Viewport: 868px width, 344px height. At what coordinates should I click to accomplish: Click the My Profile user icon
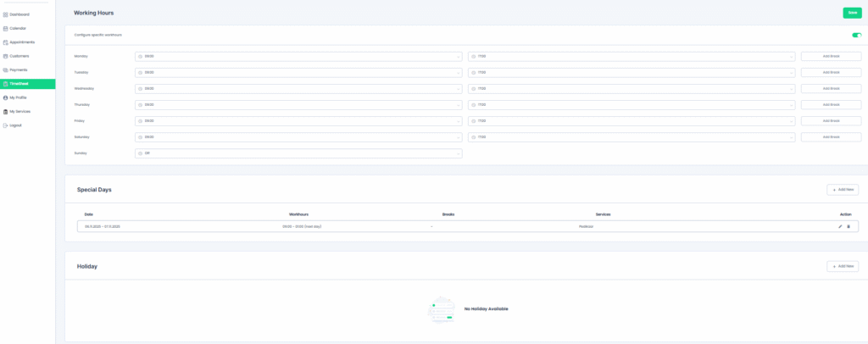pyautogui.click(x=6, y=97)
